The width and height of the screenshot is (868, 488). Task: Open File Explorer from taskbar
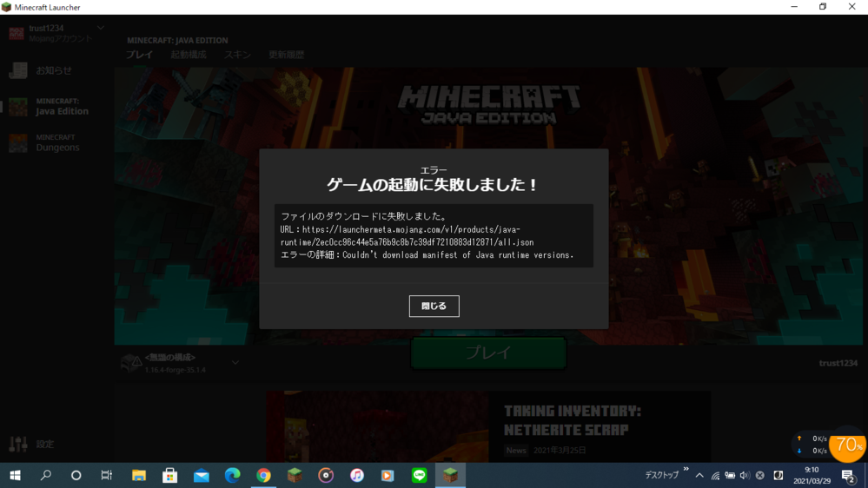point(138,475)
